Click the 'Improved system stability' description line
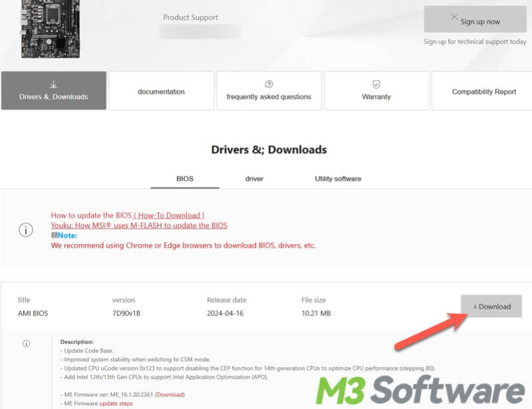The width and height of the screenshot is (532, 409). click(136, 359)
